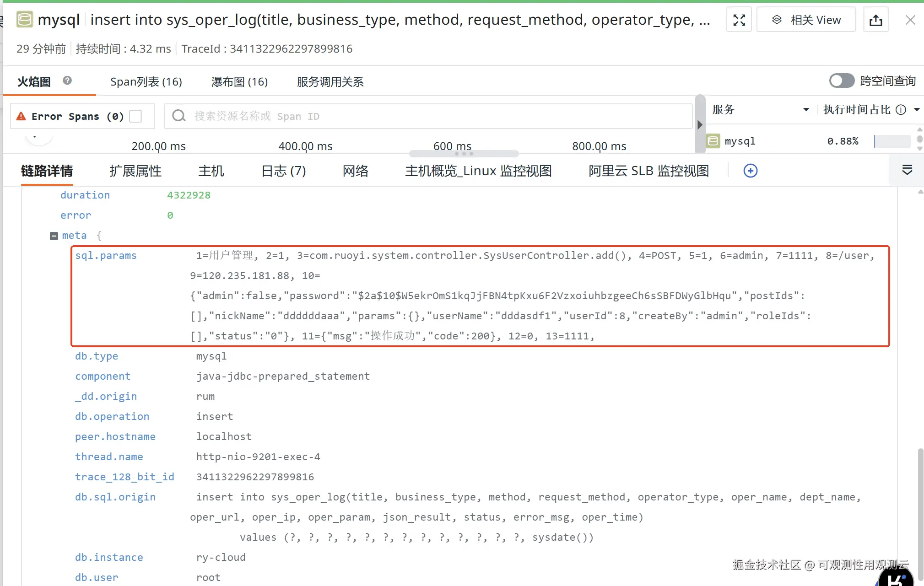This screenshot has height=586, width=924.
Task: Click the add tab plus icon
Action: click(x=750, y=171)
